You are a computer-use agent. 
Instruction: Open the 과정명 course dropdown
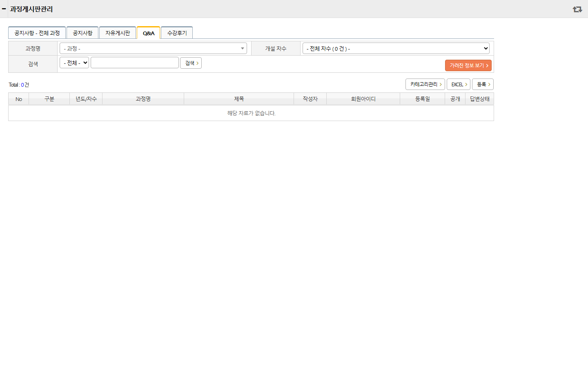153,48
